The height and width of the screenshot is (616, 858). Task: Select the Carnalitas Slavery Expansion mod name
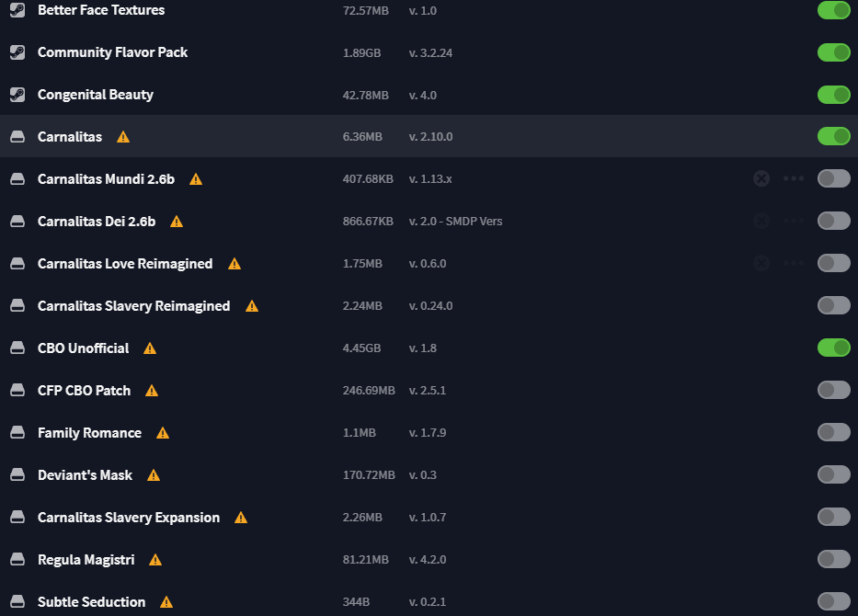tap(129, 518)
